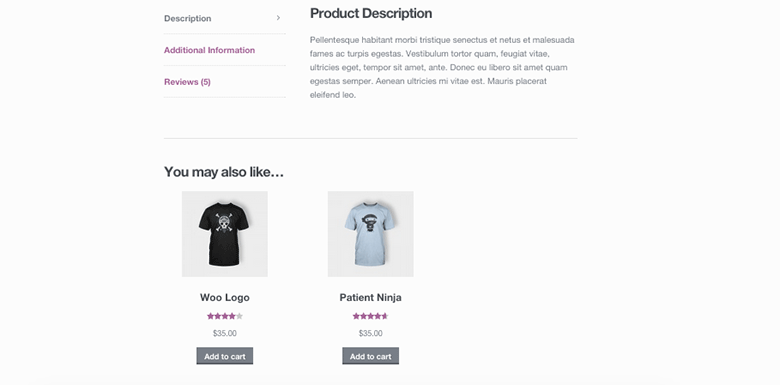Add the Woo Logo shirt to cart
The width and height of the screenshot is (780, 385).
225,356
